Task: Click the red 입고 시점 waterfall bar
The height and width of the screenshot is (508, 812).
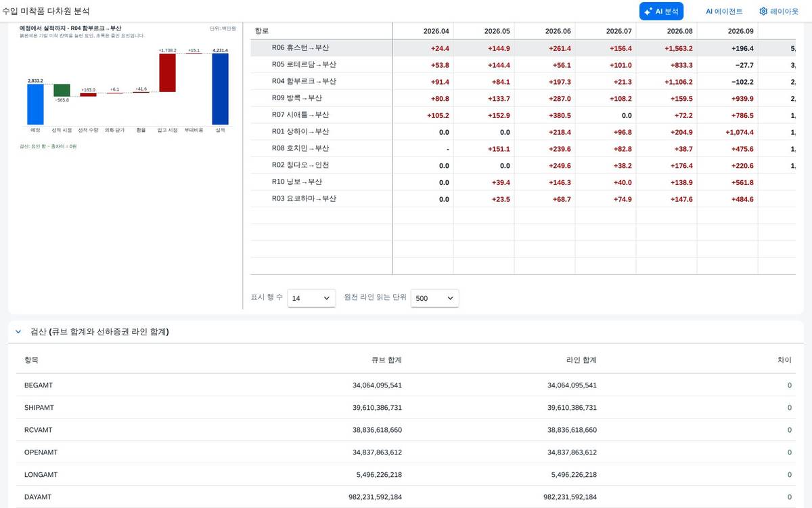Action: [168, 72]
